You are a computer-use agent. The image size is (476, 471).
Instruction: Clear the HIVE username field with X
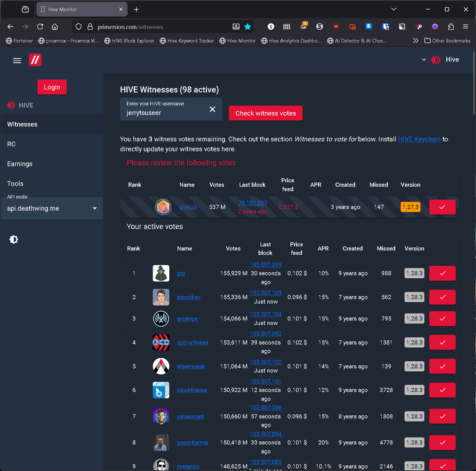click(212, 109)
